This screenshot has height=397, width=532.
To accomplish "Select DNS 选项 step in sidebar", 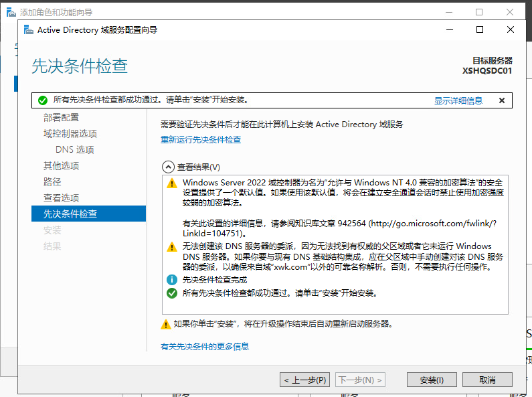I will pyautogui.click(x=75, y=150).
